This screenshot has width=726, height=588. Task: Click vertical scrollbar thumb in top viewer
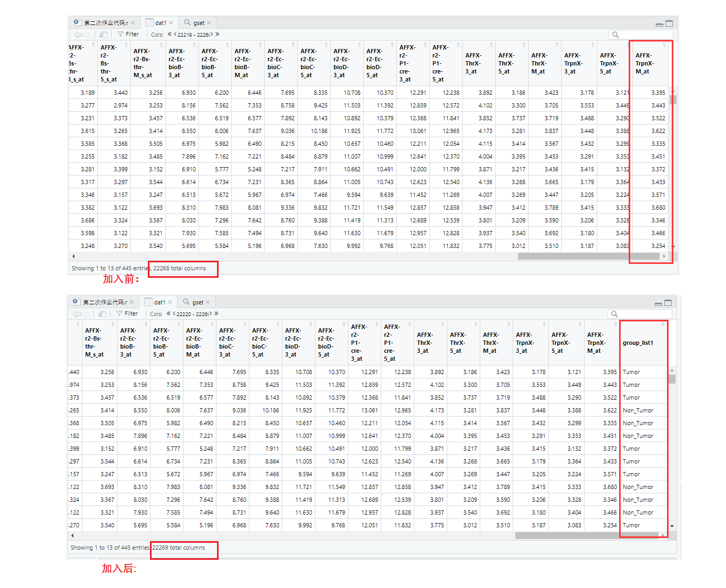click(673, 100)
